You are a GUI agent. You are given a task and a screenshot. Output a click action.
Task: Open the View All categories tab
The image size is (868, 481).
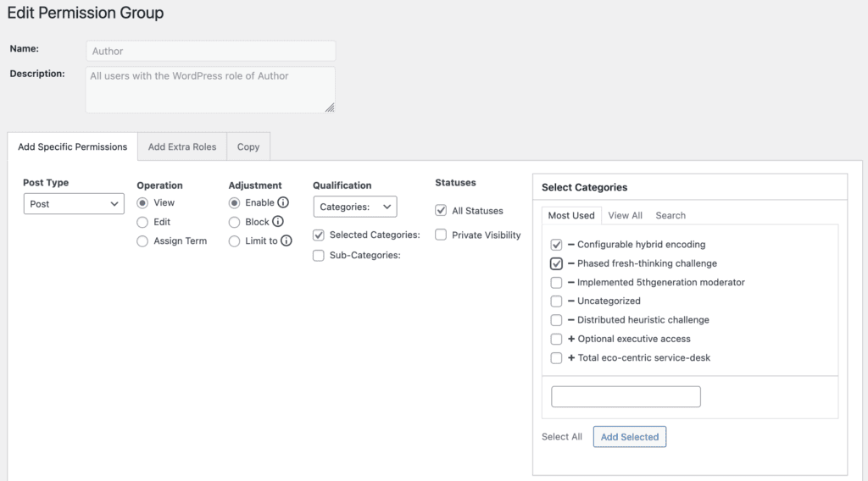[x=625, y=216]
